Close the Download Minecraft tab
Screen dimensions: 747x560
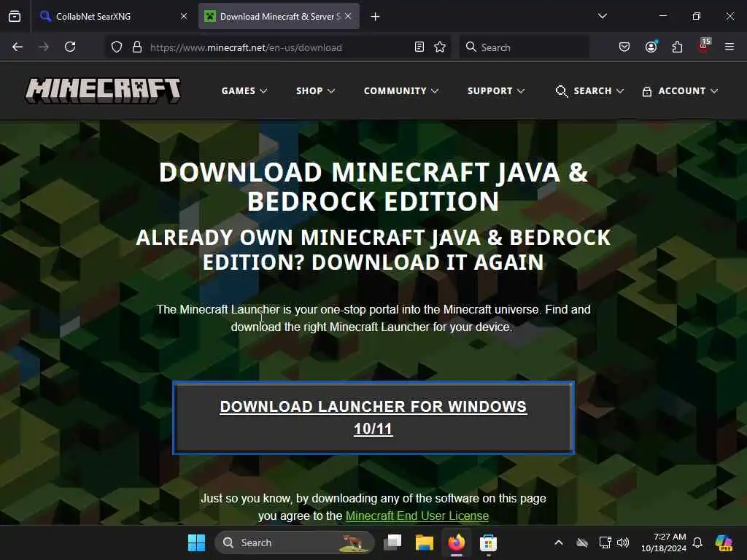pos(348,16)
